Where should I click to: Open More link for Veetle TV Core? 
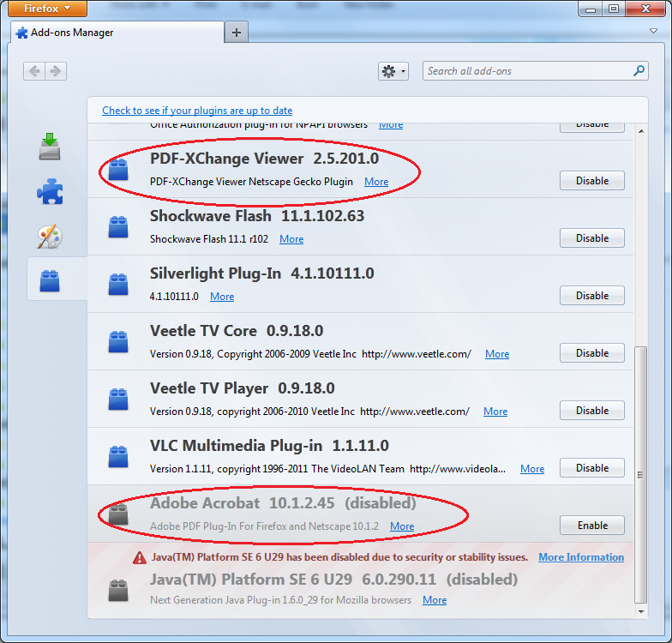coord(497,354)
